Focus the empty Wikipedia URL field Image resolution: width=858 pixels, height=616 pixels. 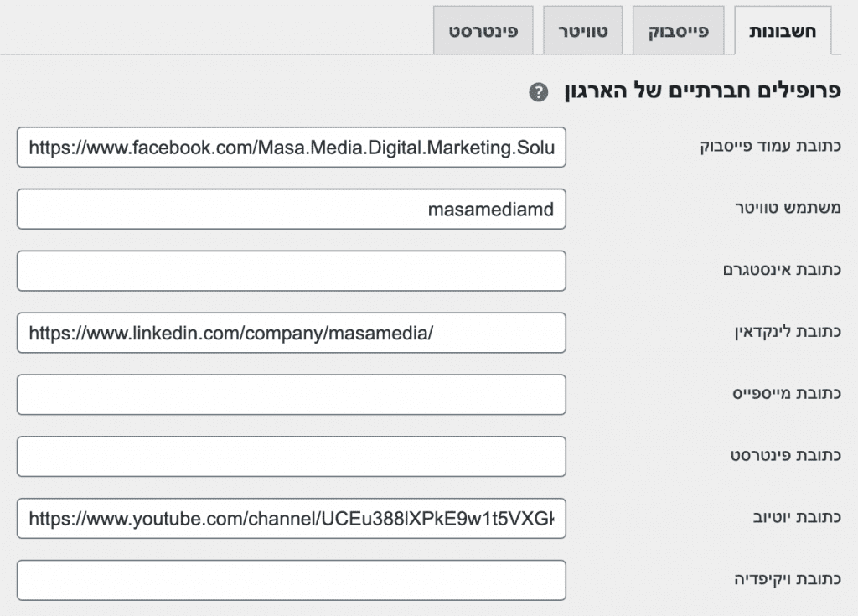291,581
